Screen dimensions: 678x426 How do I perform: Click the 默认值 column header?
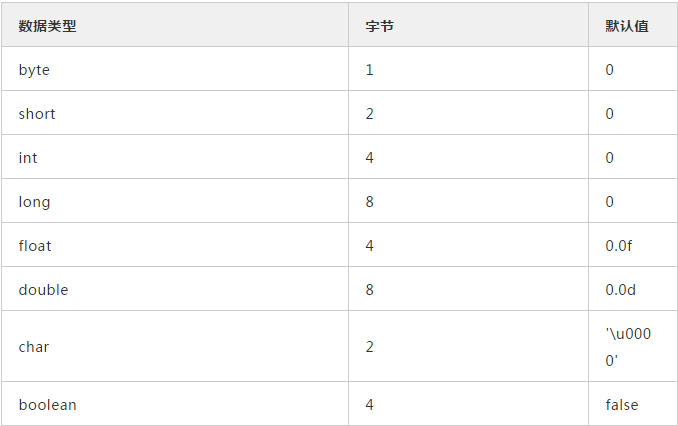(x=627, y=26)
